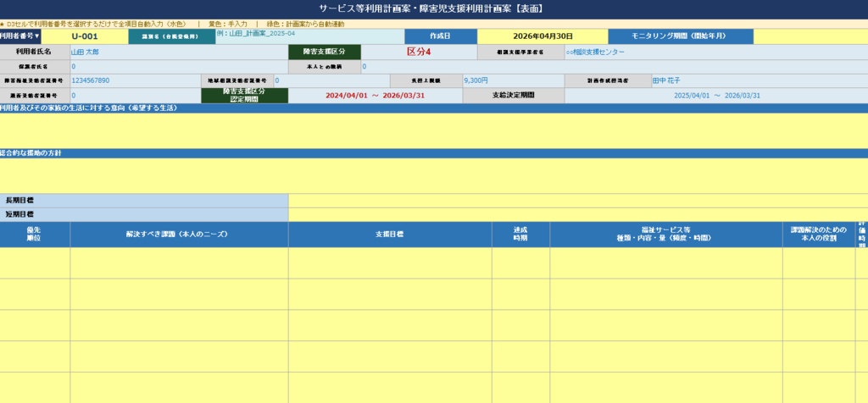Select the yellow cell right of モニタリング期間
The image size is (868, 403).
click(810, 36)
